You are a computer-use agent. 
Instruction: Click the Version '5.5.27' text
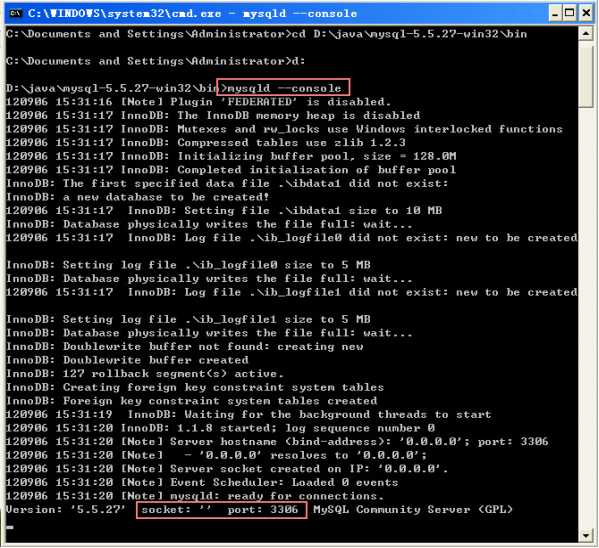click(x=66, y=509)
